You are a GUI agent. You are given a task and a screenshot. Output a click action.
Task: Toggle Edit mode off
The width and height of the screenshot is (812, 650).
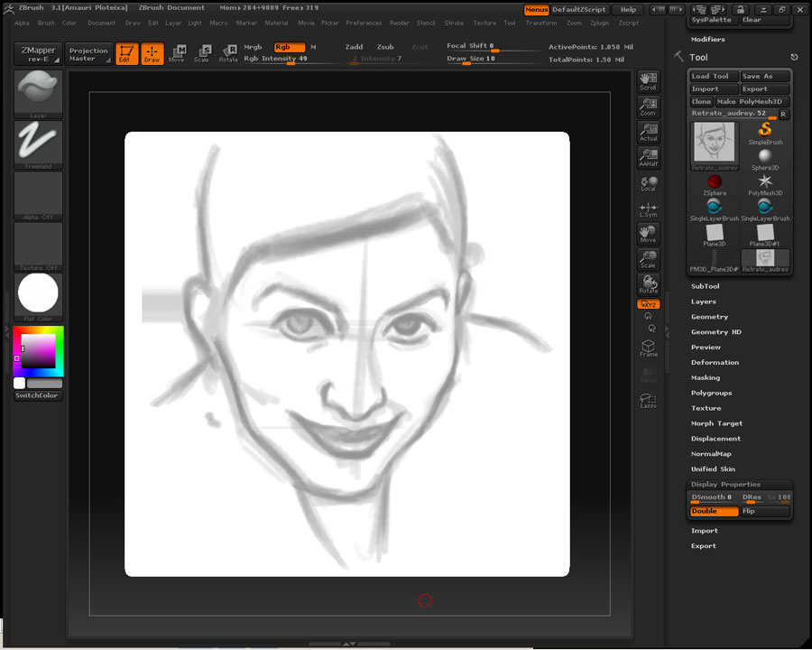(127, 53)
